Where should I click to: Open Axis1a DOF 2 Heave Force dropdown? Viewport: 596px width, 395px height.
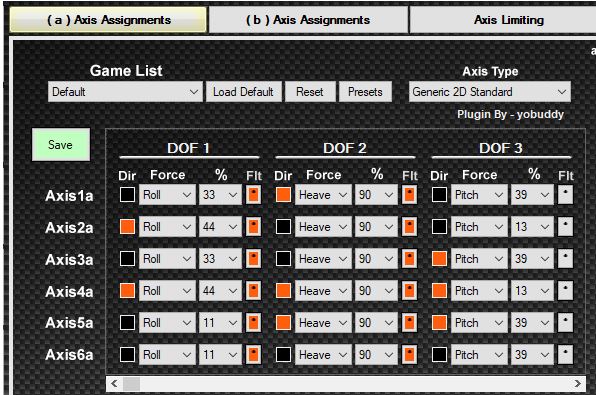point(323,195)
